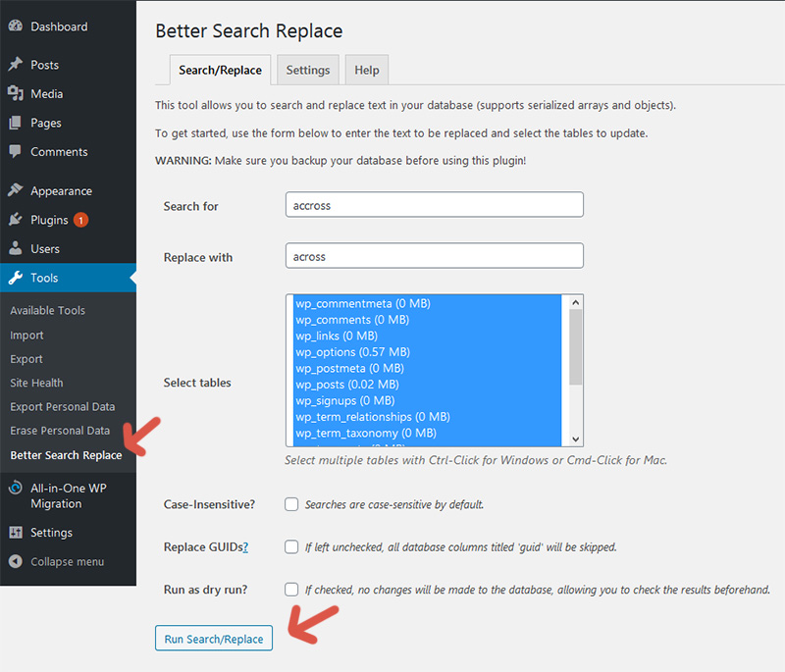Viewport: 785px width, 672px height.
Task: Open Erase Personal Data
Action: pyautogui.click(x=60, y=431)
